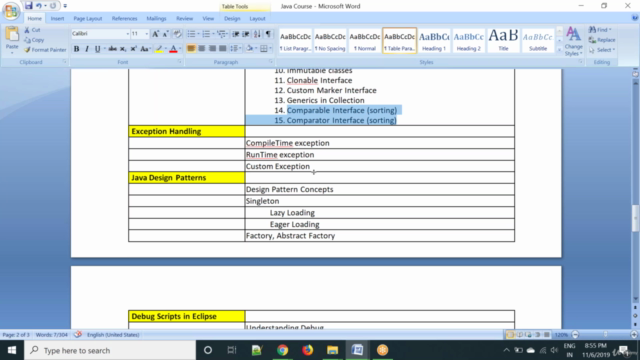The image size is (640, 360).
Task: Shrink the font size
Action: point(165,34)
